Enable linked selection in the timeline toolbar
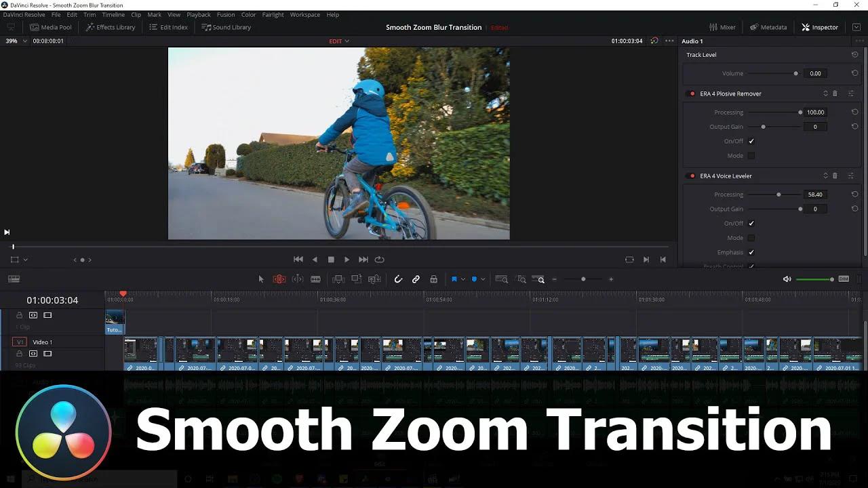868x488 pixels. pos(416,279)
